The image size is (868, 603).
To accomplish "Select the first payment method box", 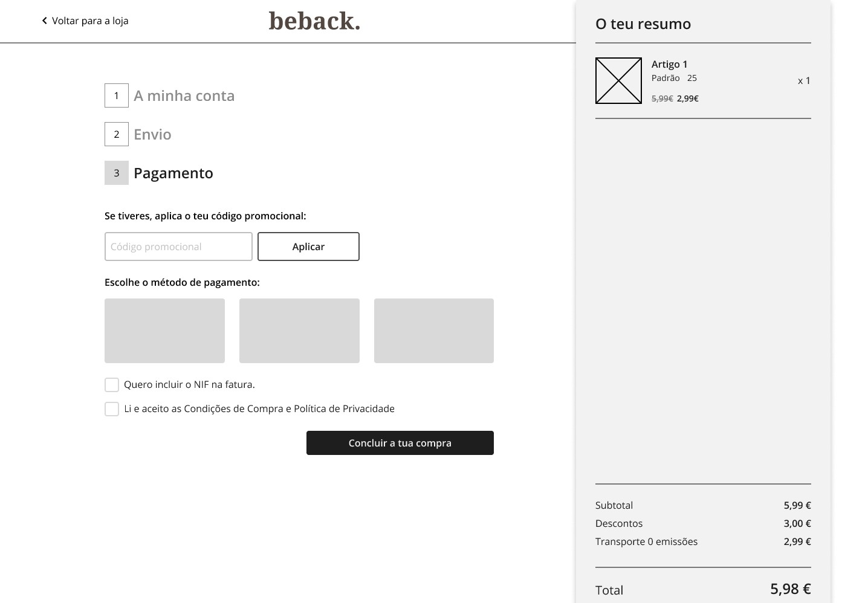I will pyautogui.click(x=164, y=331).
